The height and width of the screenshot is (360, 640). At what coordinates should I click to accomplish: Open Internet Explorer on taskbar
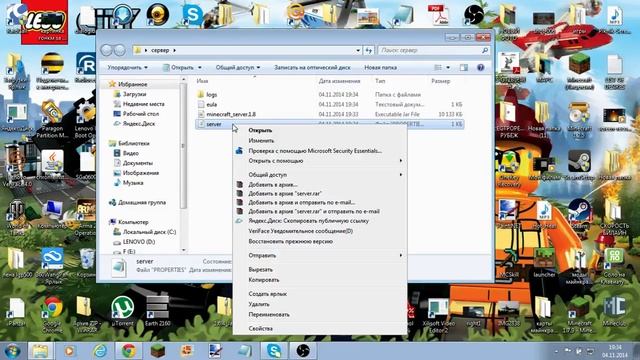[100, 351]
